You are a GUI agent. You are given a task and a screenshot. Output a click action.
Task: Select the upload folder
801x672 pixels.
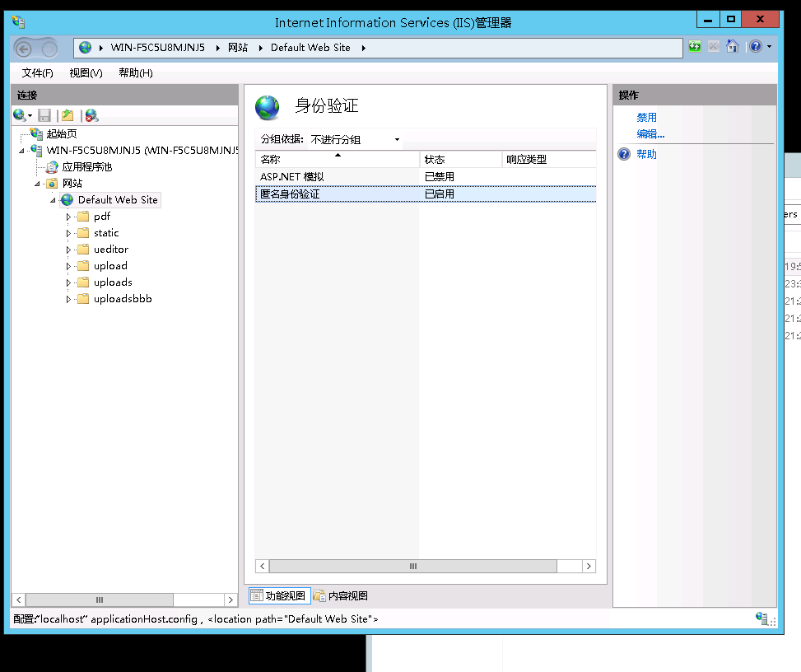coord(110,266)
